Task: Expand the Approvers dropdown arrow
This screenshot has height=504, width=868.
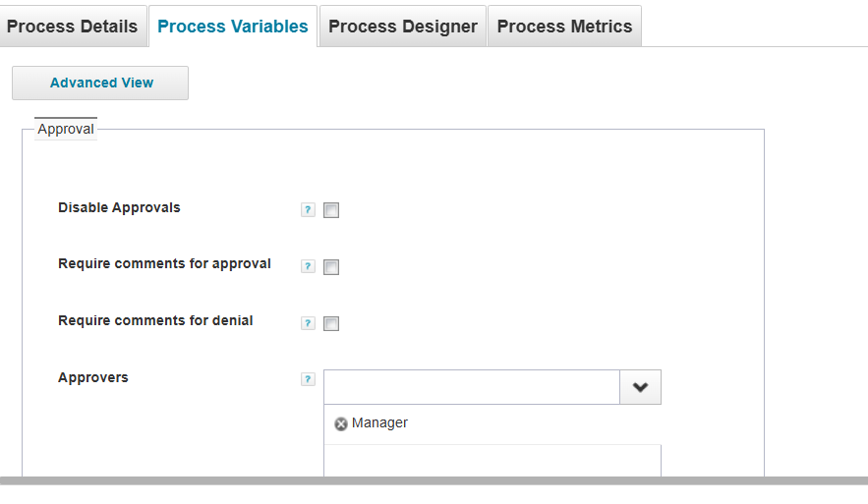Action: (x=640, y=387)
